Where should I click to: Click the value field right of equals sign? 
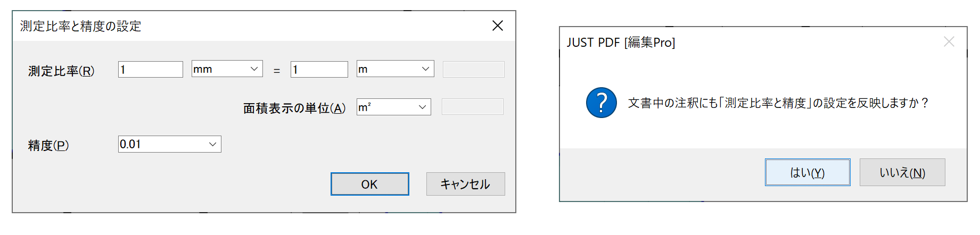click(319, 69)
